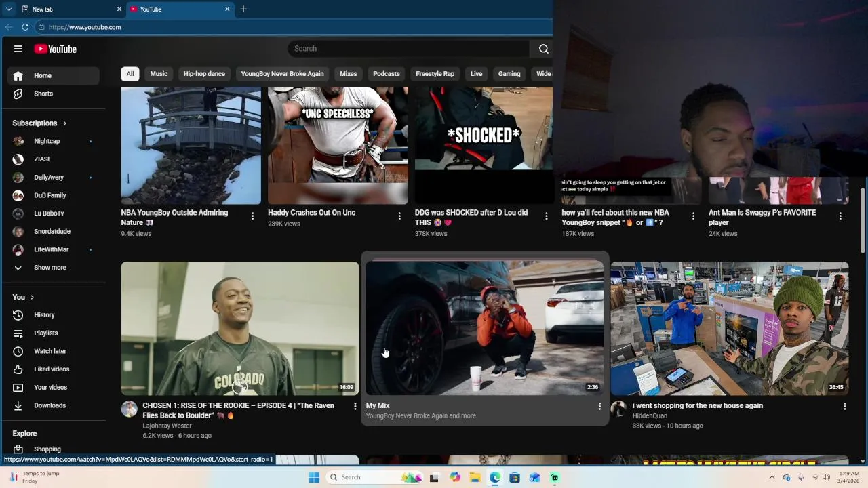Open options menu for CHOSEN 1 video
Image resolution: width=868 pixels, height=488 pixels.
(355, 406)
